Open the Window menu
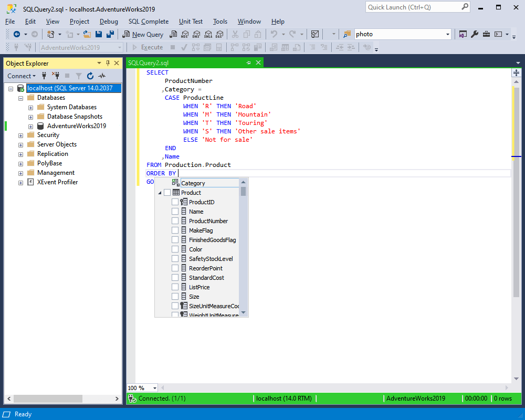This screenshot has height=420, width=525. pyautogui.click(x=249, y=22)
